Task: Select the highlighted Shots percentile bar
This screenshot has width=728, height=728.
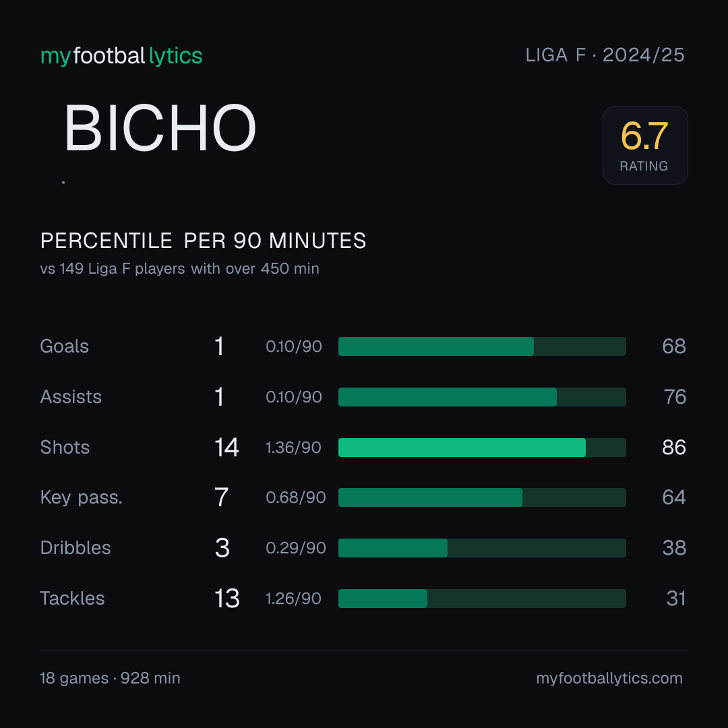Action: (482, 448)
